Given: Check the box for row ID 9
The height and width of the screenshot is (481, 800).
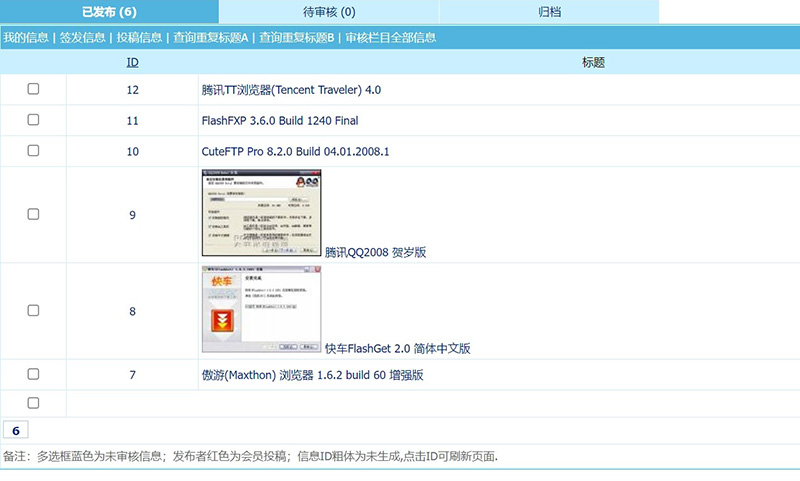Looking at the screenshot, I should pos(33,214).
